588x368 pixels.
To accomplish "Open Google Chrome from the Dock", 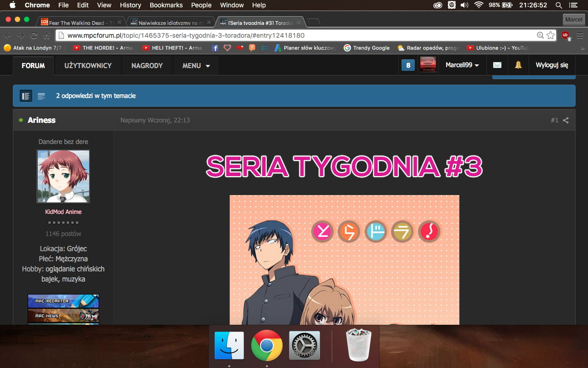I will tap(267, 345).
